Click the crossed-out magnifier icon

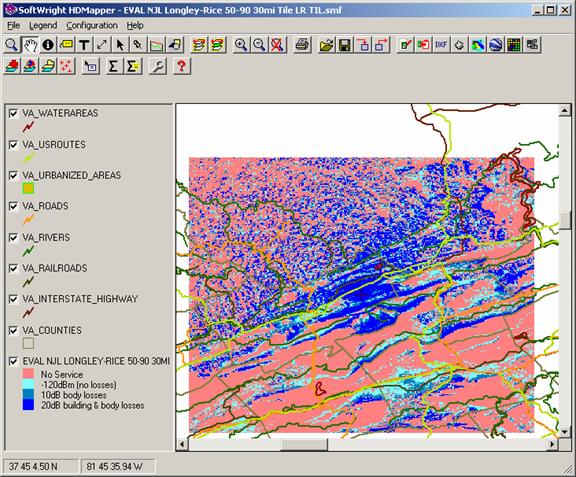tap(277, 45)
